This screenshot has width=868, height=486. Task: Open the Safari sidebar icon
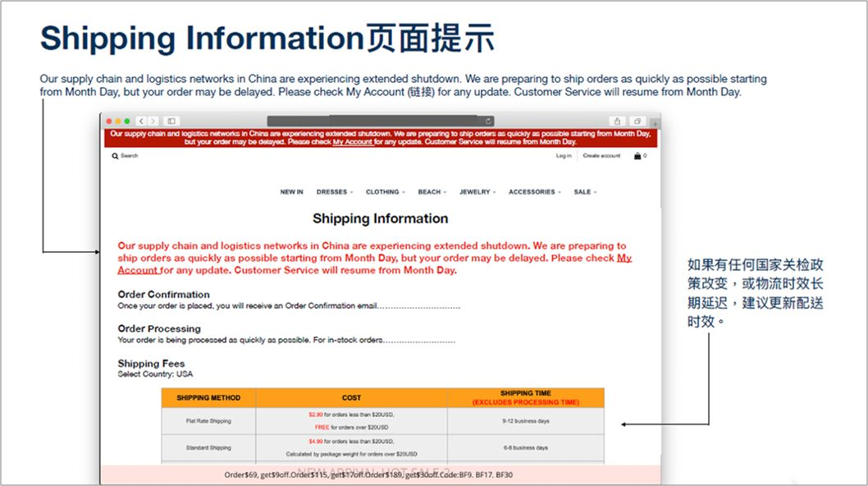pyautogui.click(x=171, y=120)
